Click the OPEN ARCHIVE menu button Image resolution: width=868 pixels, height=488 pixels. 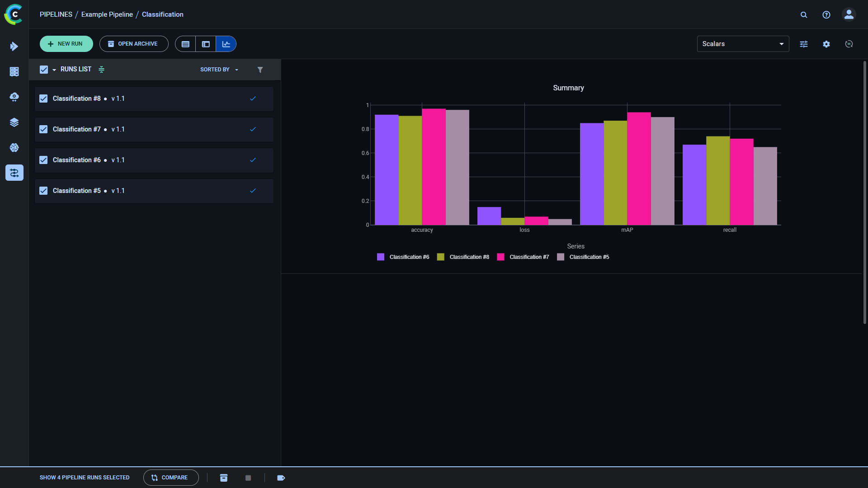click(x=133, y=43)
